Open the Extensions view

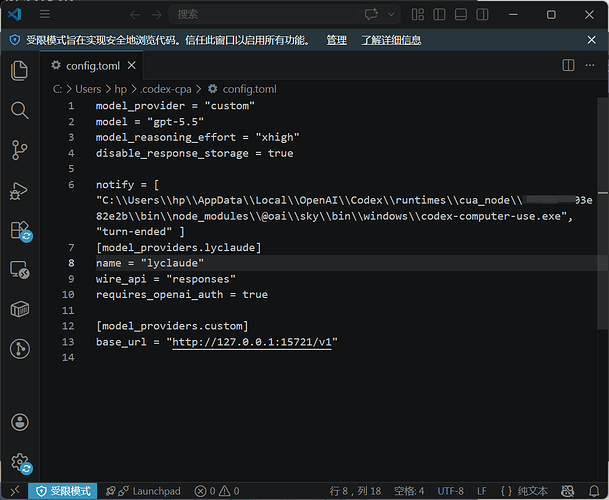[20, 231]
